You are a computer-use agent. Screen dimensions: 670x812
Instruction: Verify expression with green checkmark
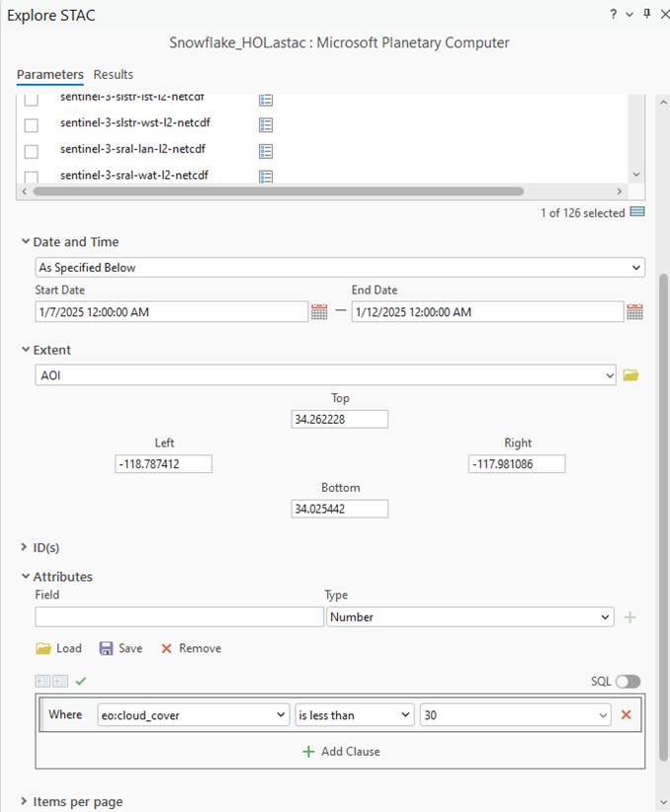point(81,681)
